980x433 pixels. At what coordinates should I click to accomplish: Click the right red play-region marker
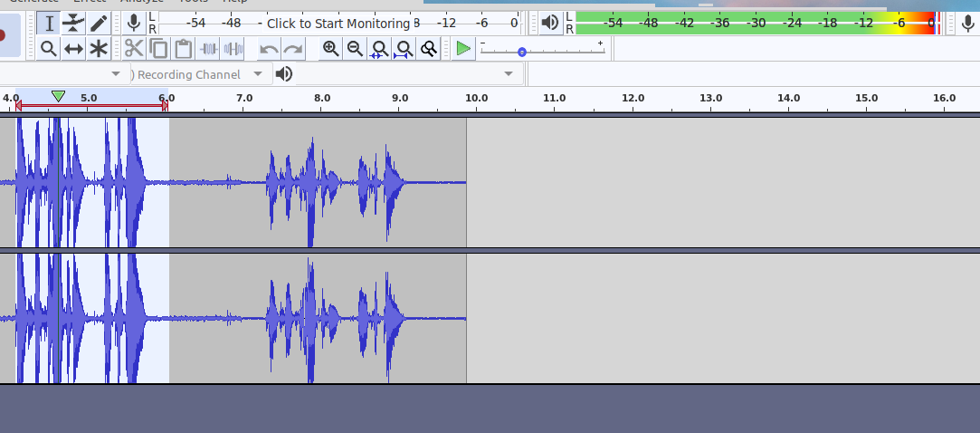click(165, 106)
